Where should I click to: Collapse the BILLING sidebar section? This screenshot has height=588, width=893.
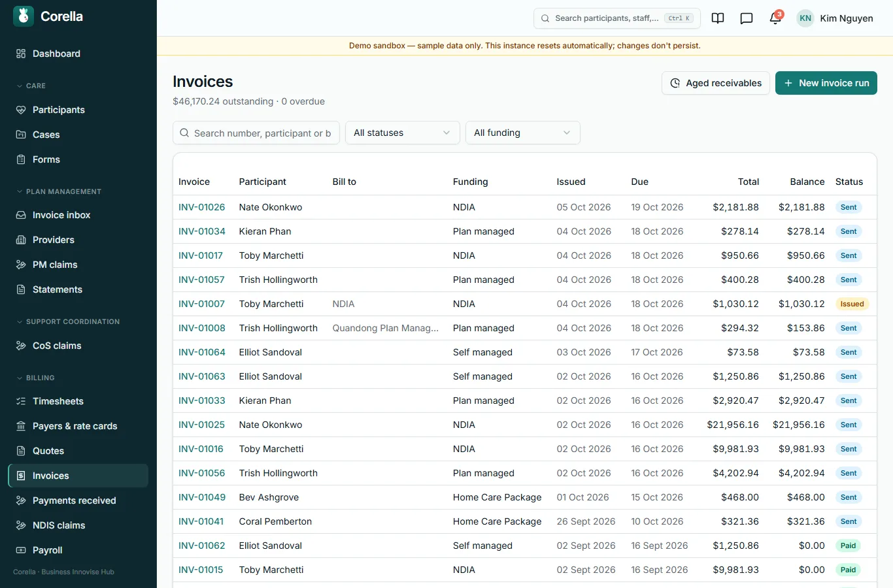tap(35, 378)
